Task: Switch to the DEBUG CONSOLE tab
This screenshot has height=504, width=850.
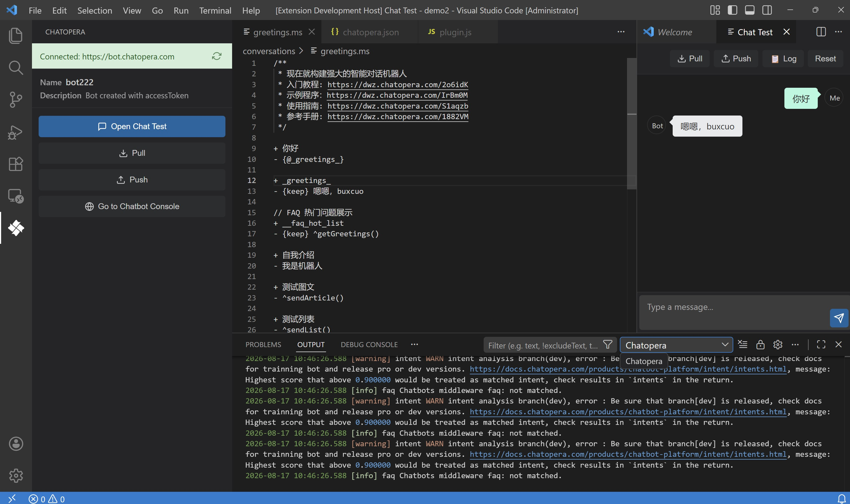Action: tap(369, 345)
